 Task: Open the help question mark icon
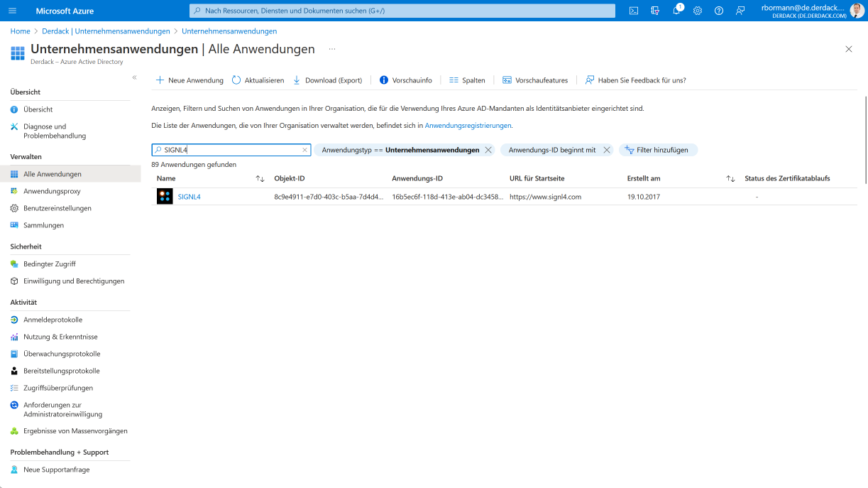click(x=719, y=11)
